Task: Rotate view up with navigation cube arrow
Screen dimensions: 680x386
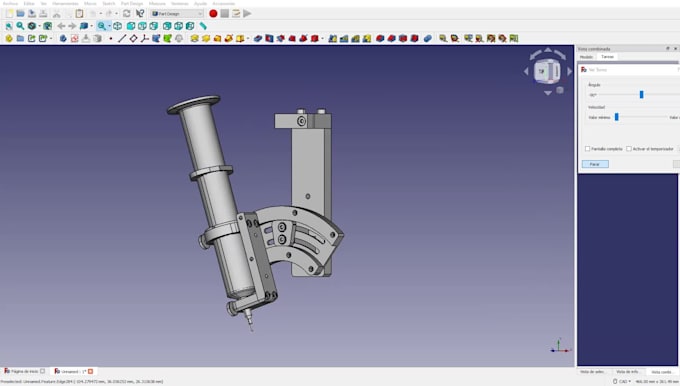Action: [x=548, y=50]
